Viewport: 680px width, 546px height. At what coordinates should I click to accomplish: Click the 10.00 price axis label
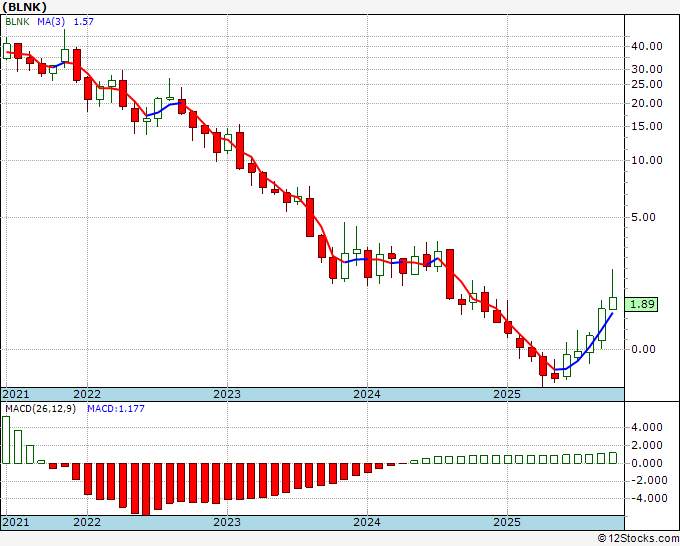647,160
